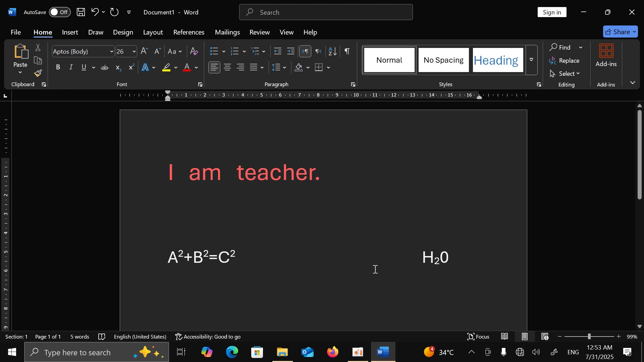The width and height of the screenshot is (644, 362).
Task: Click Replace in Editing group
Action: coord(565,61)
